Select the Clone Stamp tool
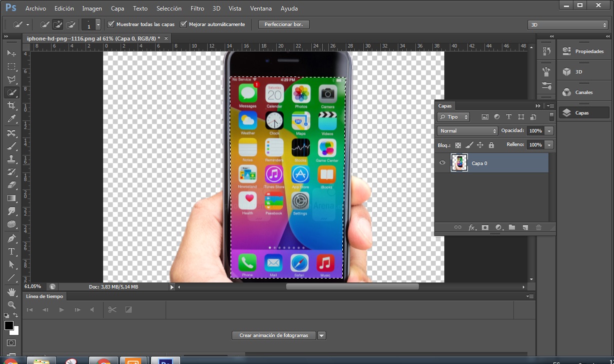This screenshot has height=364, width=614. coord(12,159)
